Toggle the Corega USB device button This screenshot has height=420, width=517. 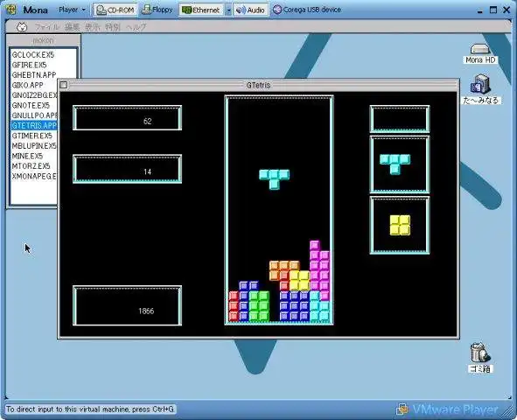(x=307, y=10)
